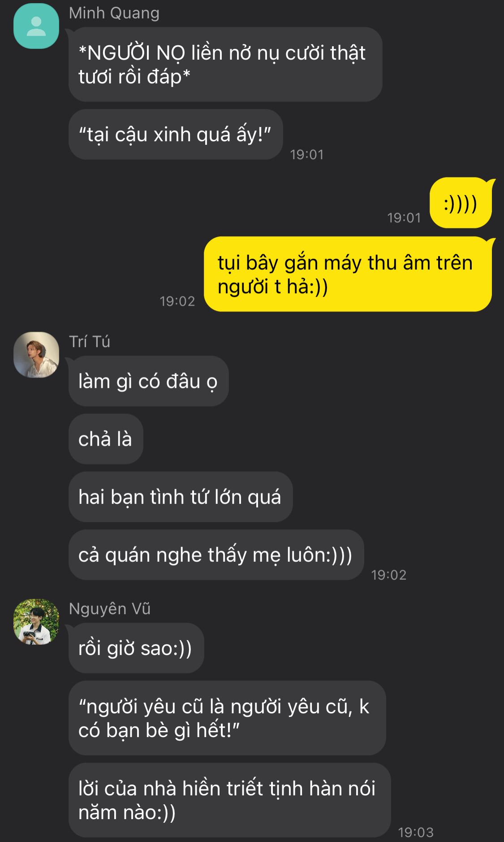
Task: Tap Minh Quang's teal default avatar
Action: click(36, 26)
